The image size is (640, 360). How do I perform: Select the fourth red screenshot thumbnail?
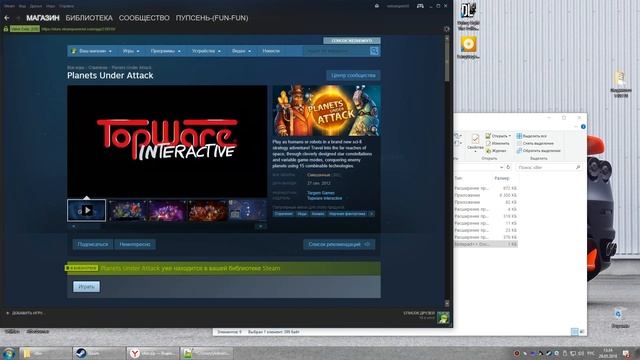click(x=207, y=211)
